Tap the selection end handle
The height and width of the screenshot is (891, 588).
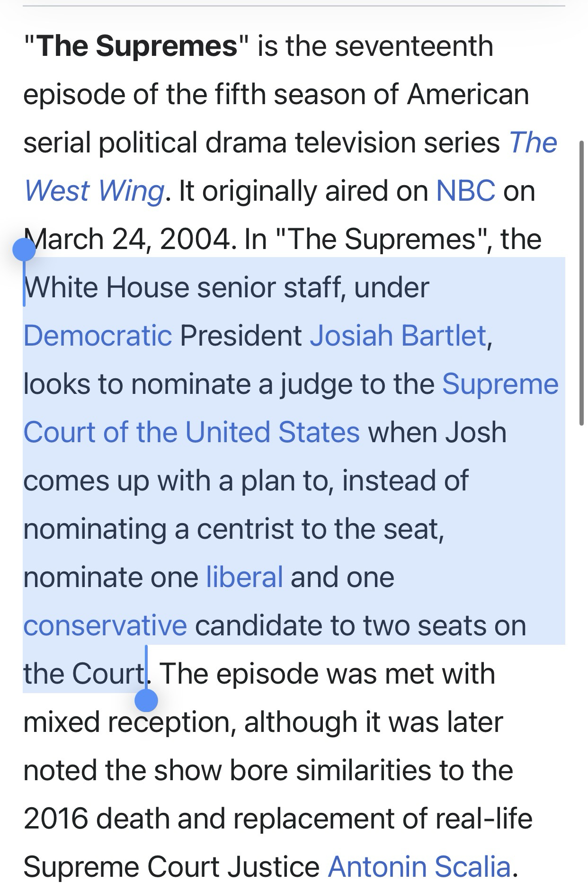[146, 700]
